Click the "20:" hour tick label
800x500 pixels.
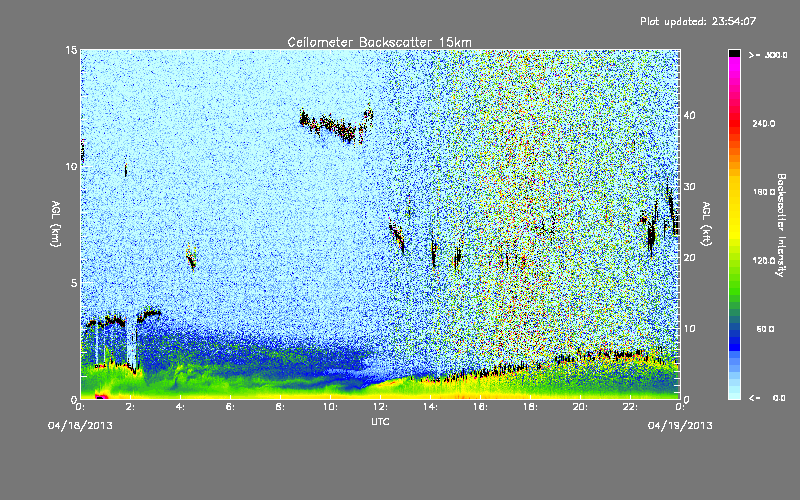pyautogui.click(x=580, y=407)
